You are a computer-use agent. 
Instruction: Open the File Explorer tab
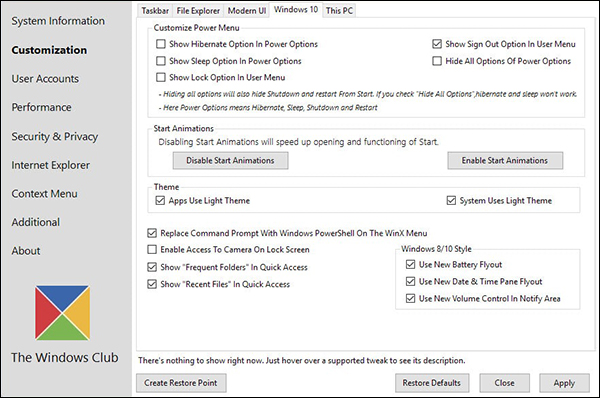point(198,11)
